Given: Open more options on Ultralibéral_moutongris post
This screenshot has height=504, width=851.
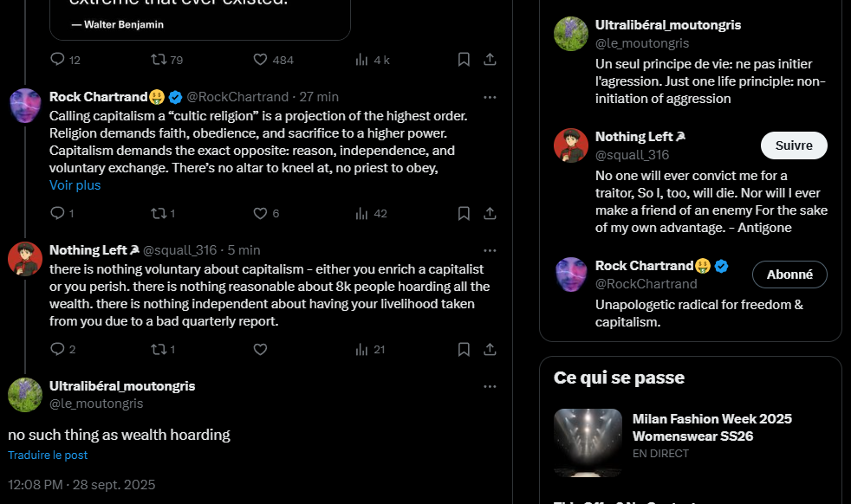Looking at the screenshot, I should [490, 386].
